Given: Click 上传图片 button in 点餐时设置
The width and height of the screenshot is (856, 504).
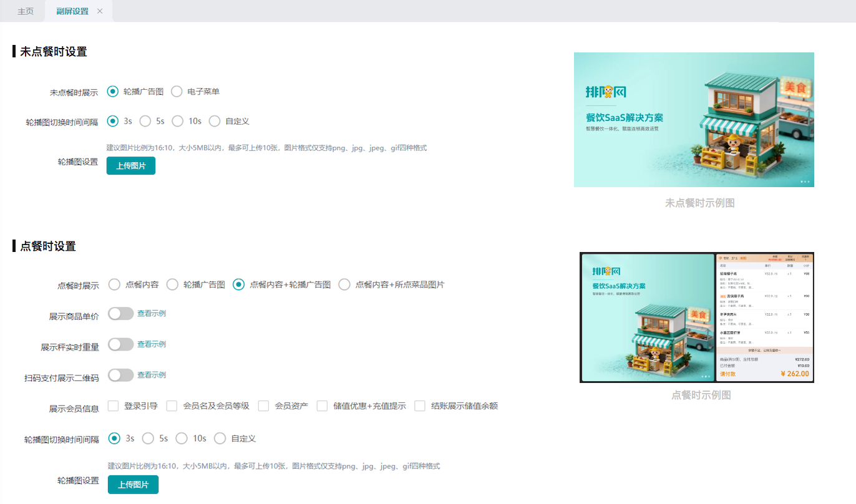Looking at the screenshot, I should point(133,485).
